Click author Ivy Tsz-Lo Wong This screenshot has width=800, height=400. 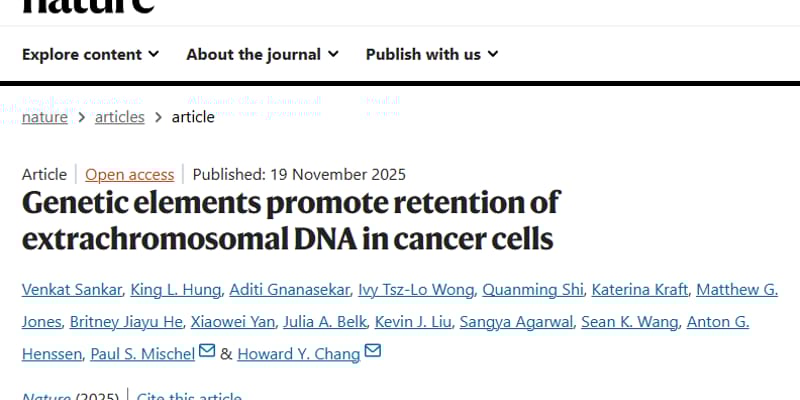click(x=416, y=290)
